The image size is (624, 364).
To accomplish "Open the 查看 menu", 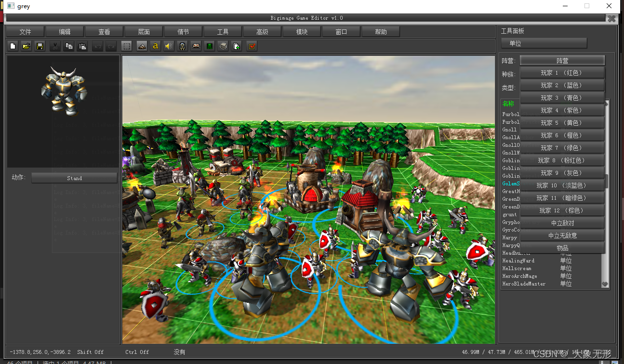I will coord(104,32).
